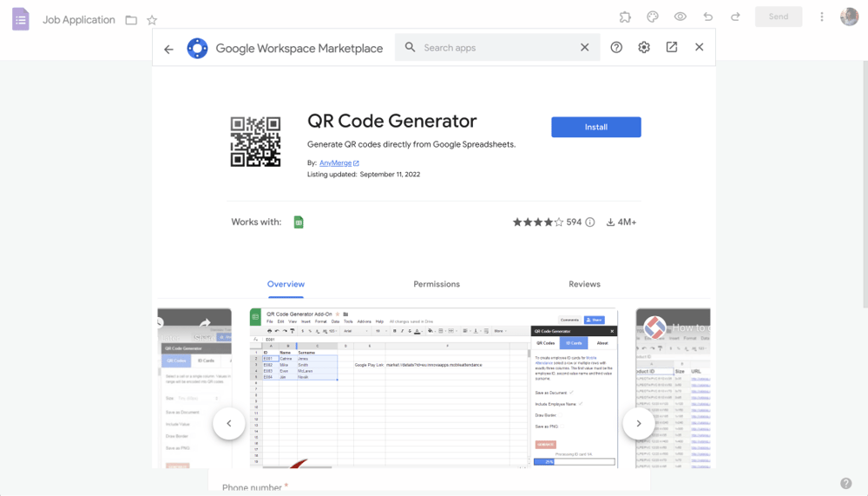Click the Send button
868x496 pixels.
pos(779,17)
